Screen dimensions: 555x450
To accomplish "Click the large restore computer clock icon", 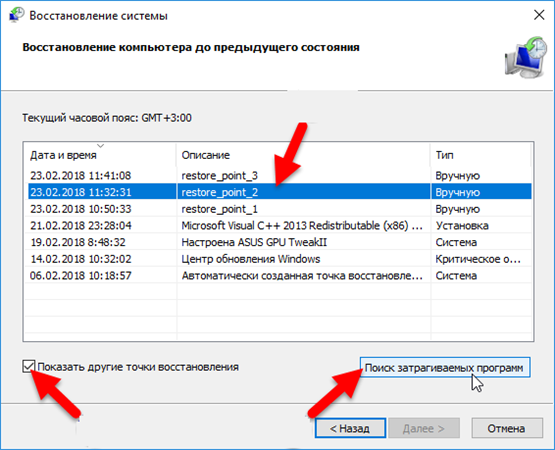I will pyautogui.click(x=525, y=58).
